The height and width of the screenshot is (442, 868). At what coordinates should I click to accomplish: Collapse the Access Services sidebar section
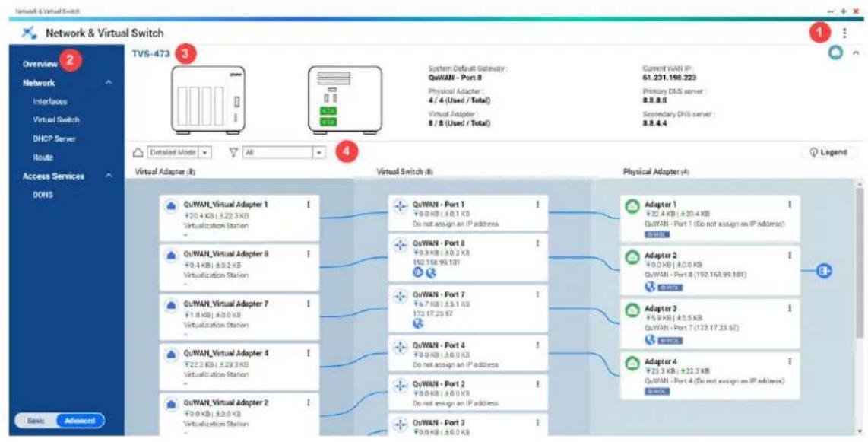tap(109, 176)
